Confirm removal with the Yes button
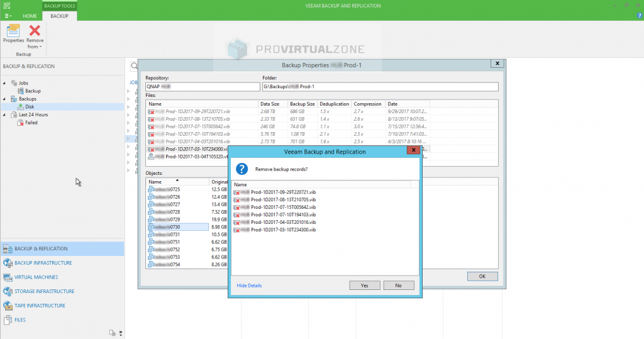This screenshot has width=644, height=339. pyautogui.click(x=364, y=286)
